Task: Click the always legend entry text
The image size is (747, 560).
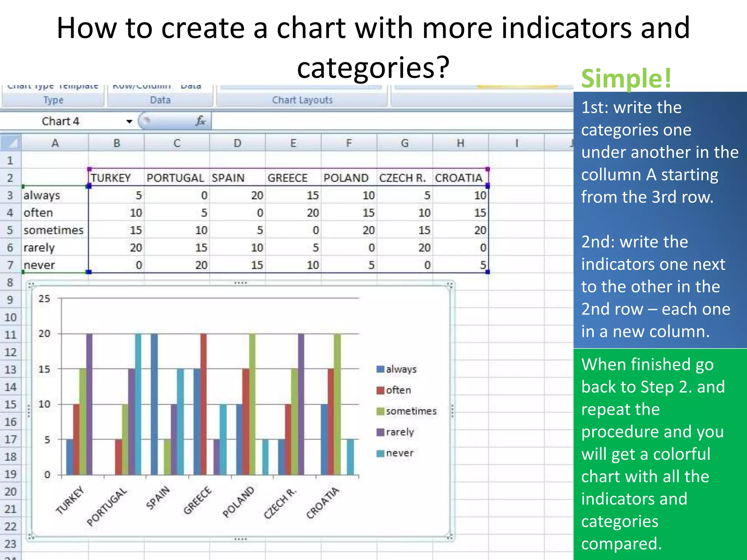Action: 401,369
